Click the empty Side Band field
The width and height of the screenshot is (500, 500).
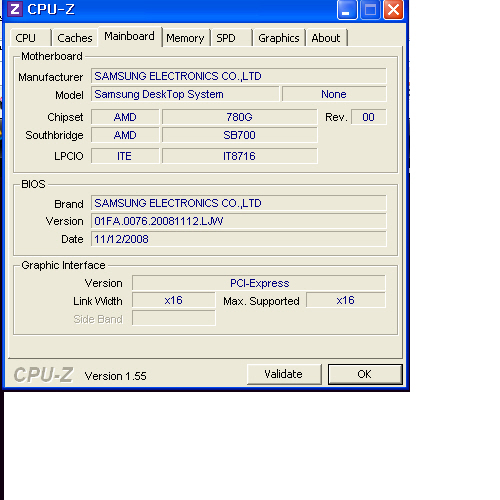[174, 318]
